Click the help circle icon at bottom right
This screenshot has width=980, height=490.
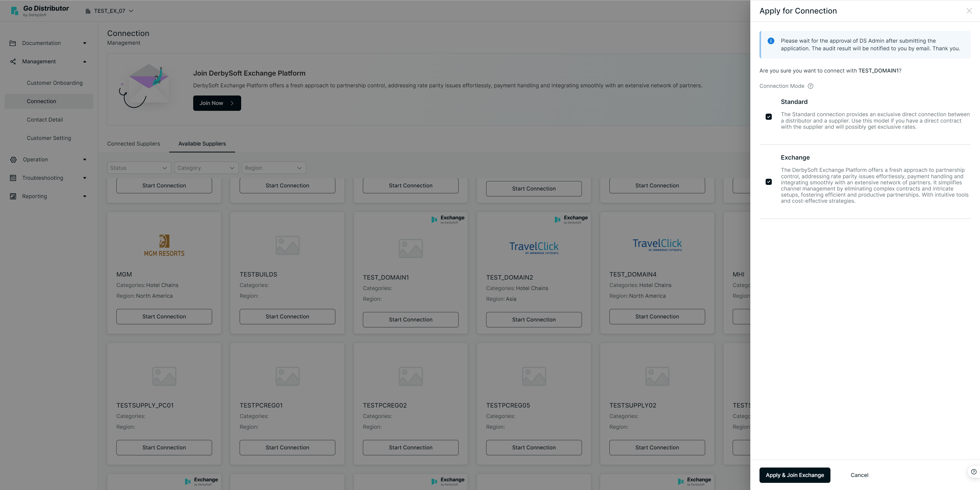tap(974, 472)
